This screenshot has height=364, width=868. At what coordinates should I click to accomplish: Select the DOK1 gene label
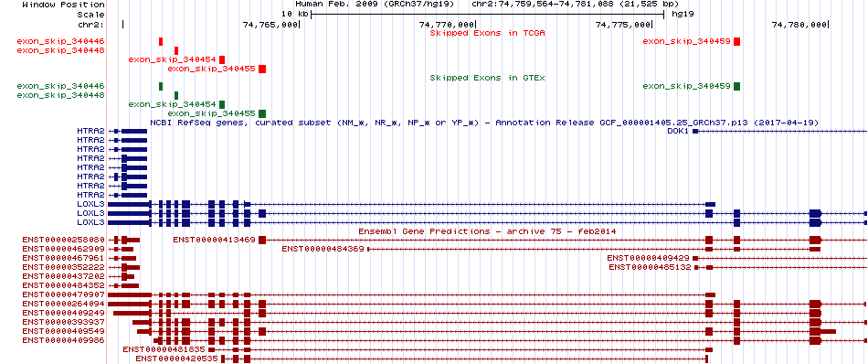click(x=679, y=132)
